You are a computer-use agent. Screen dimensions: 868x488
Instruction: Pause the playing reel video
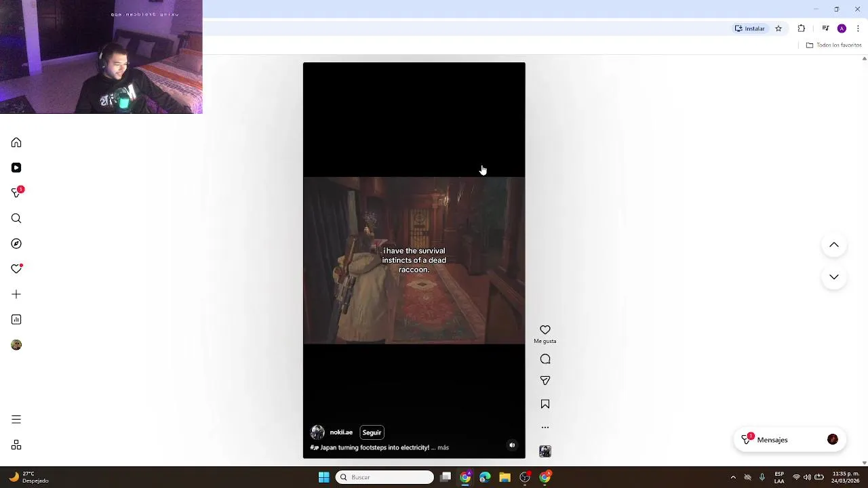click(x=414, y=261)
